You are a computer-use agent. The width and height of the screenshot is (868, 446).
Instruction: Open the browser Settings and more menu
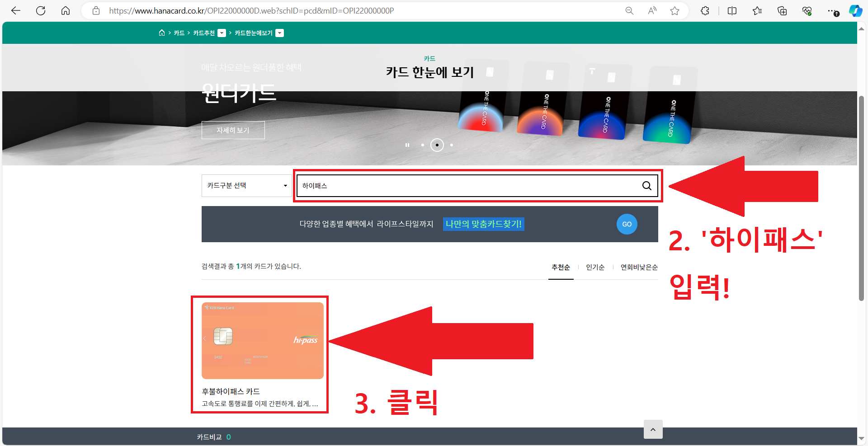tap(833, 11)
